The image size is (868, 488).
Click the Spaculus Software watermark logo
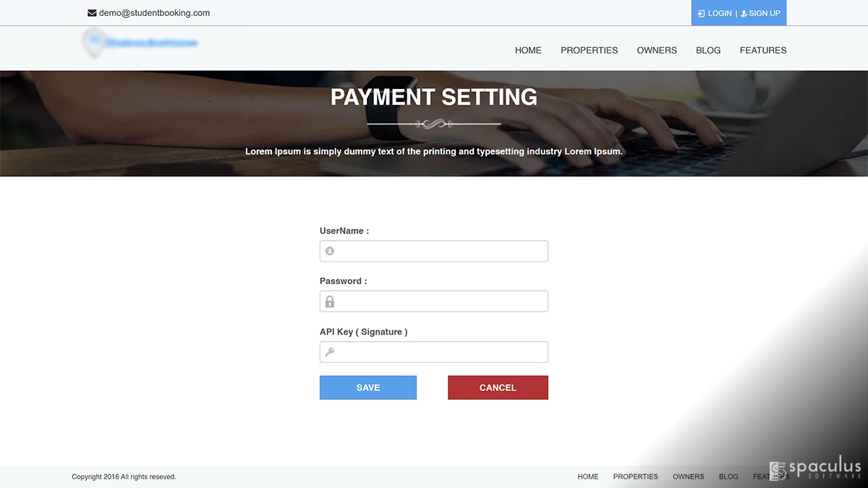pyautogui.click(x=815, y=471)
